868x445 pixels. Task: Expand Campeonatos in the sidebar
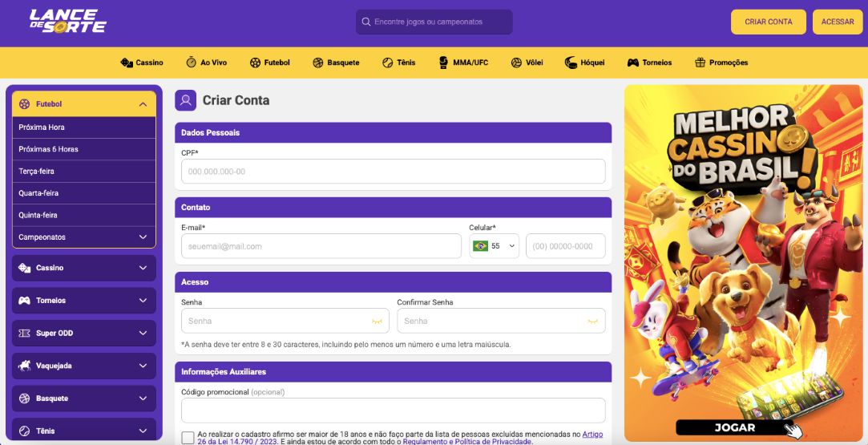click(x=143, y=237)
